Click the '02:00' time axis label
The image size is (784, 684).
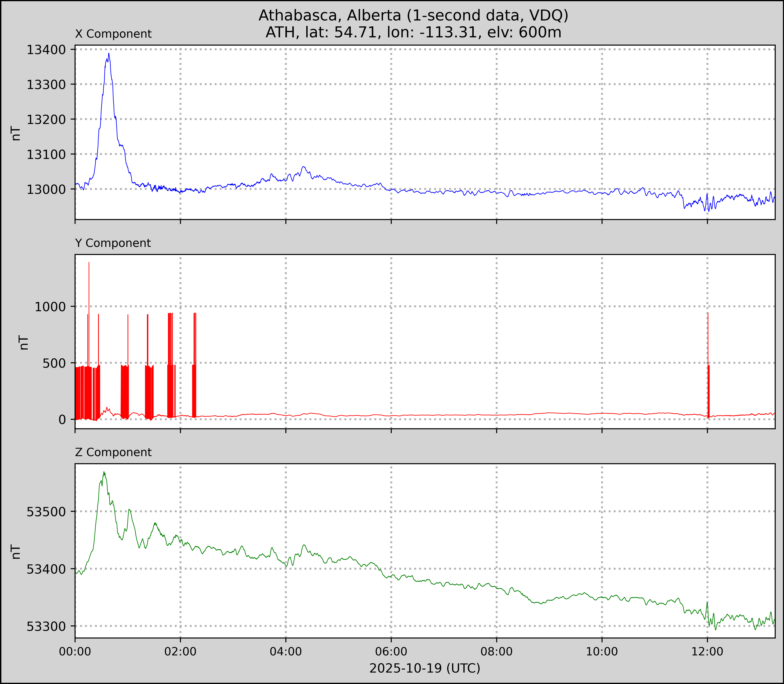coord(180,652)
